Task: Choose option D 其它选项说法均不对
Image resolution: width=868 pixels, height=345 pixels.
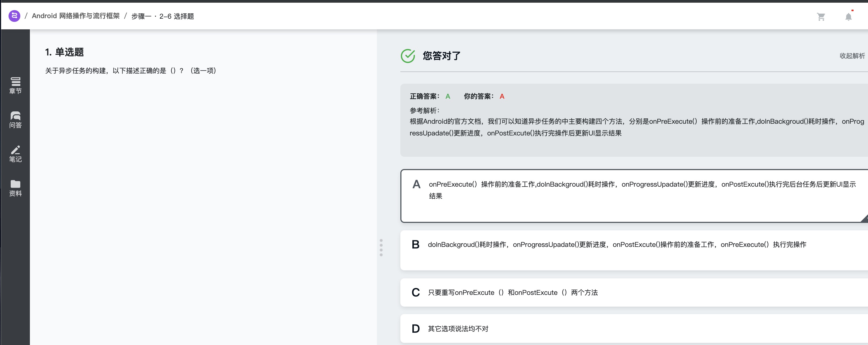Action: (634, 328)
